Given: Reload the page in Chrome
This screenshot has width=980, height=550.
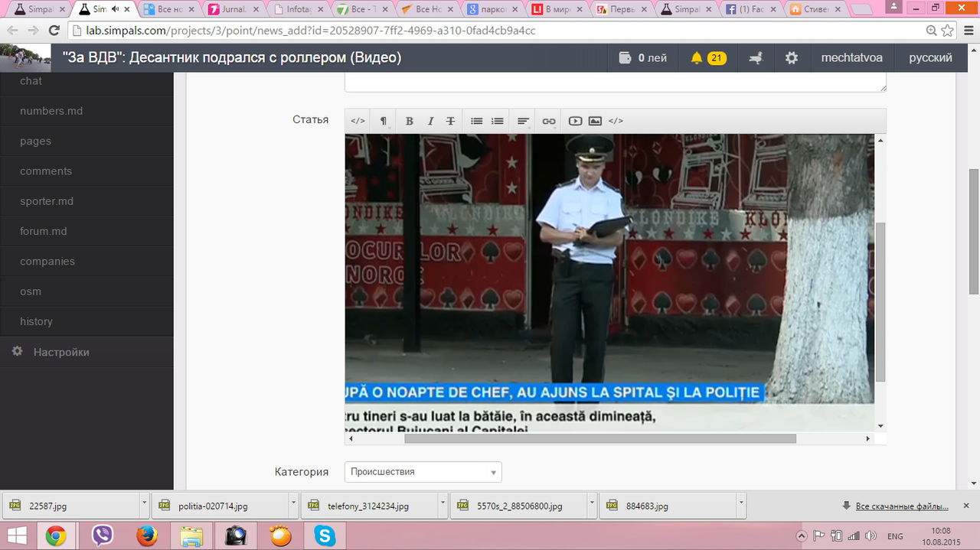Looking at the screenshot, I should (x=54, y=31).
